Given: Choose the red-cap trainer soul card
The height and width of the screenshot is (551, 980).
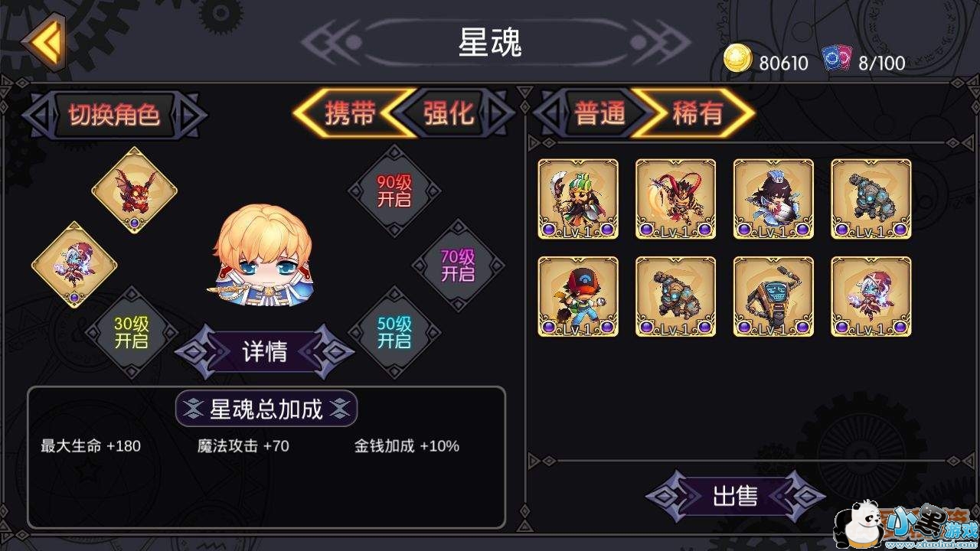Looking at the screenshot, I should click(x=578, y=296).
